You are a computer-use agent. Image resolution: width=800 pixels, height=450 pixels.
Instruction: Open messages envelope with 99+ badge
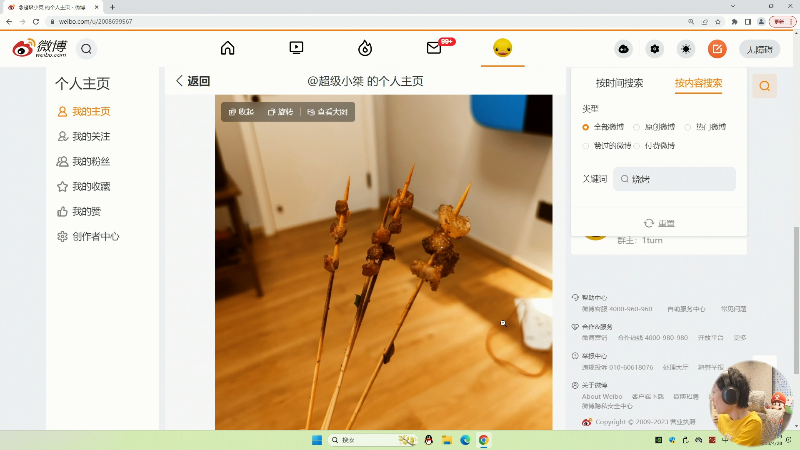coord(434,48)
